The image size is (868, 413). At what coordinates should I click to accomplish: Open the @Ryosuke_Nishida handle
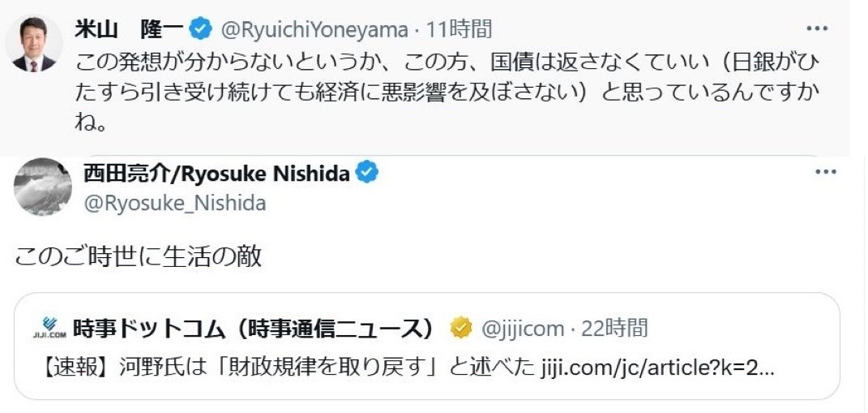(x=174, y=203)
